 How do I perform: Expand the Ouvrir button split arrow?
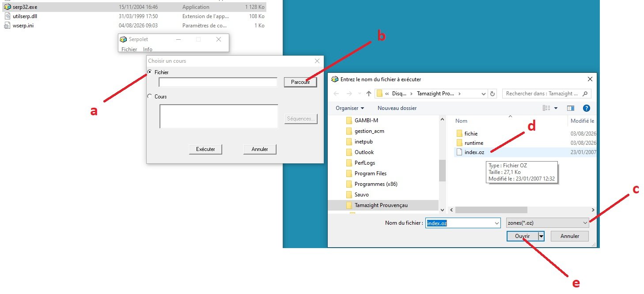pos(541,236)
